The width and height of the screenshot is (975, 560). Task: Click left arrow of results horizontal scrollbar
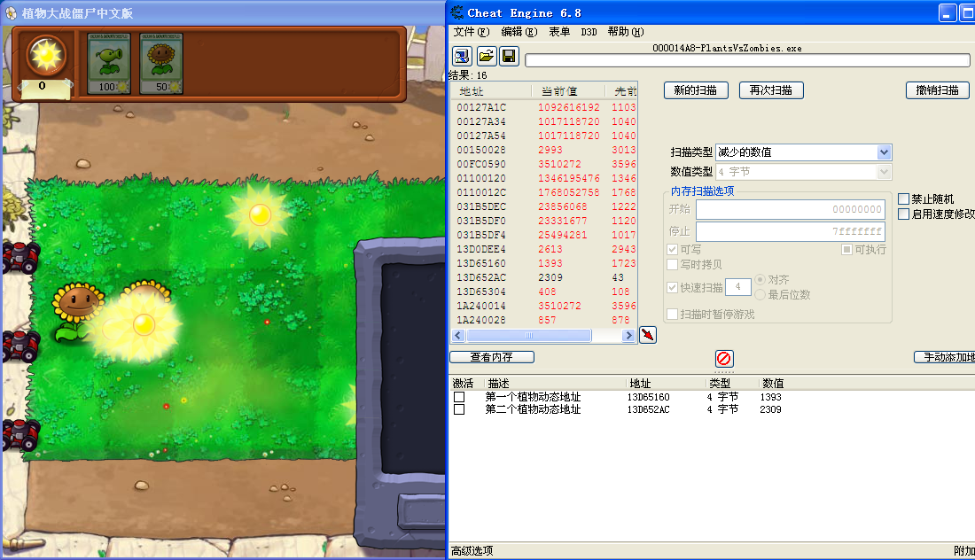click(458, 336)
